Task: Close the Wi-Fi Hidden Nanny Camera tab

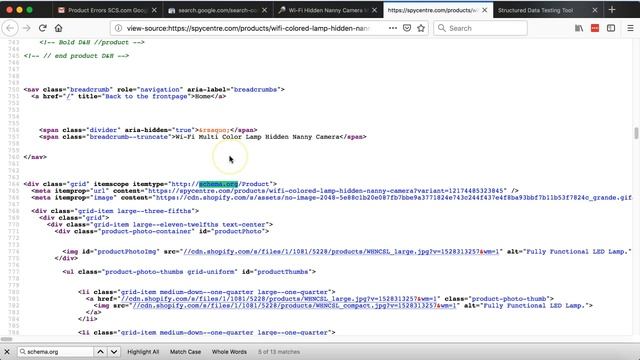Action: point(374,10)
